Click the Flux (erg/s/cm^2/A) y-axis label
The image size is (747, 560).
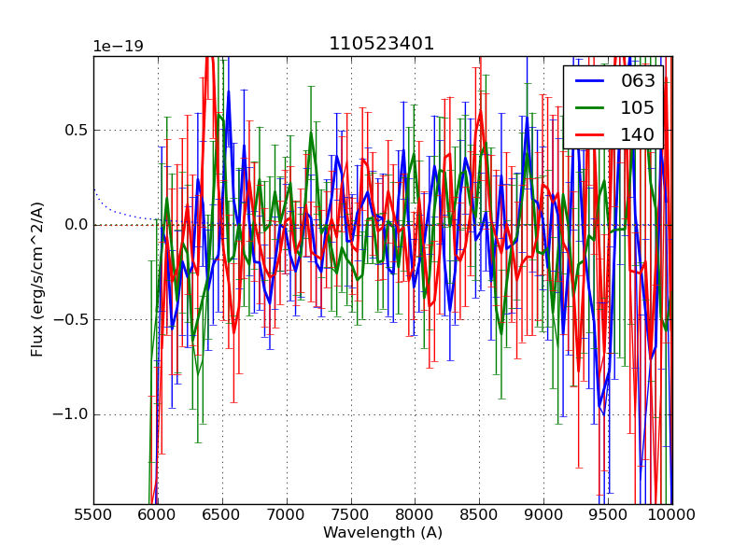(x=37, y=279)
